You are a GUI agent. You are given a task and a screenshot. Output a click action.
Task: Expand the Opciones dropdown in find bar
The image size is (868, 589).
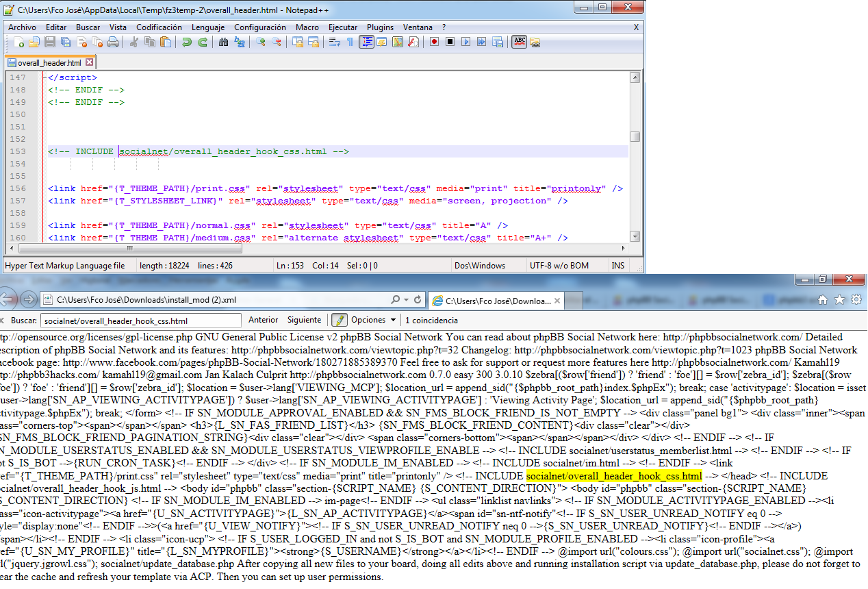[x=393, y=320]
